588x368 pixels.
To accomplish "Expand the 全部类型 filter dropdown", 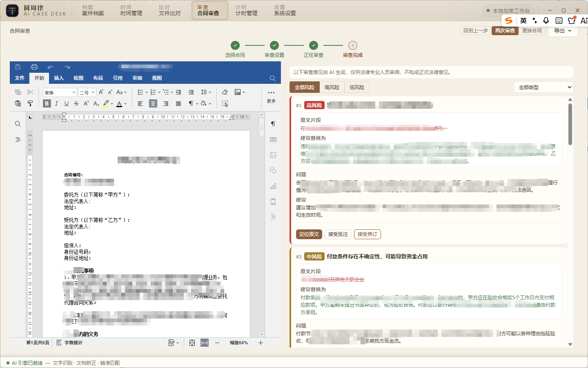I will [543, 87].
